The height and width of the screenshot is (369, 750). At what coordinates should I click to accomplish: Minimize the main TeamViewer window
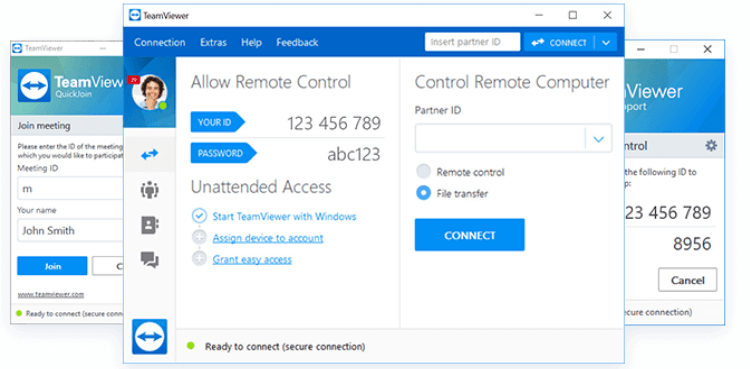(x=539, y=15)
